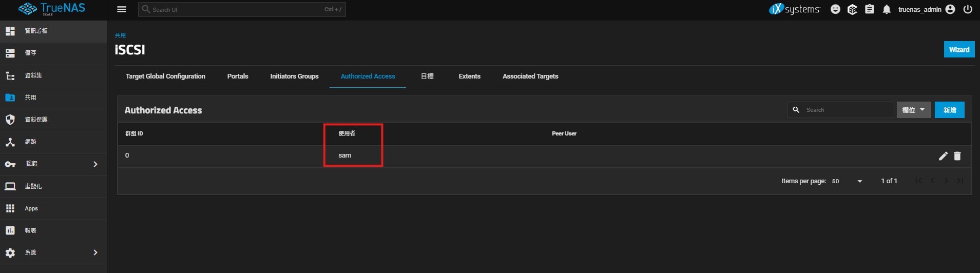
Task: Toggle the hamburger sidebar menu
Action: (x=122, y=9)
